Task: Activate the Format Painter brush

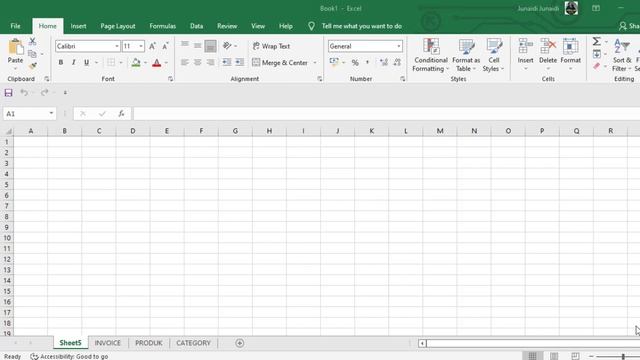Action: pyautogui.click(x=33, y=66)
